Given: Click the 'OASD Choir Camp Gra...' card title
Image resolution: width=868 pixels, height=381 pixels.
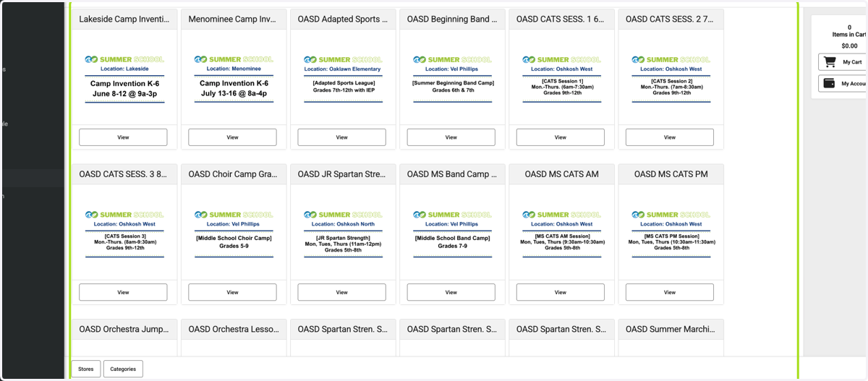Looking at the screenshot, I should pos(234,174).
